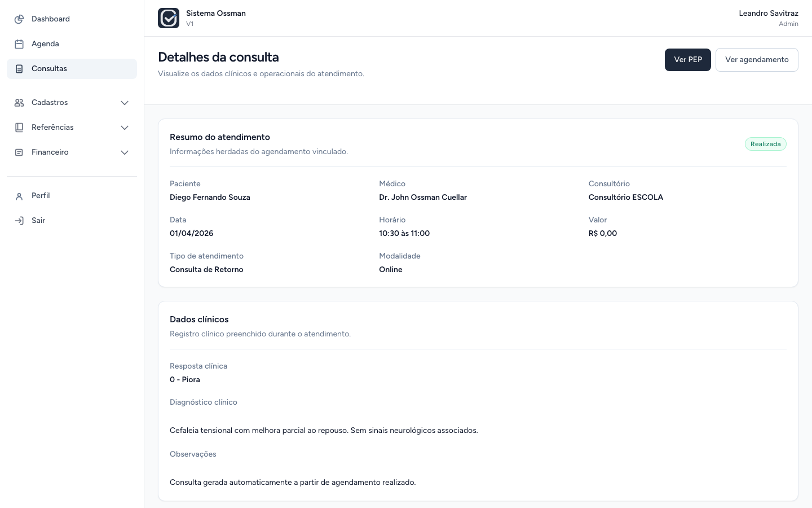Image resolution: width=812 pixels, height=508 pixels.
Task: Expand the Referências chevron
Action: 125,128
